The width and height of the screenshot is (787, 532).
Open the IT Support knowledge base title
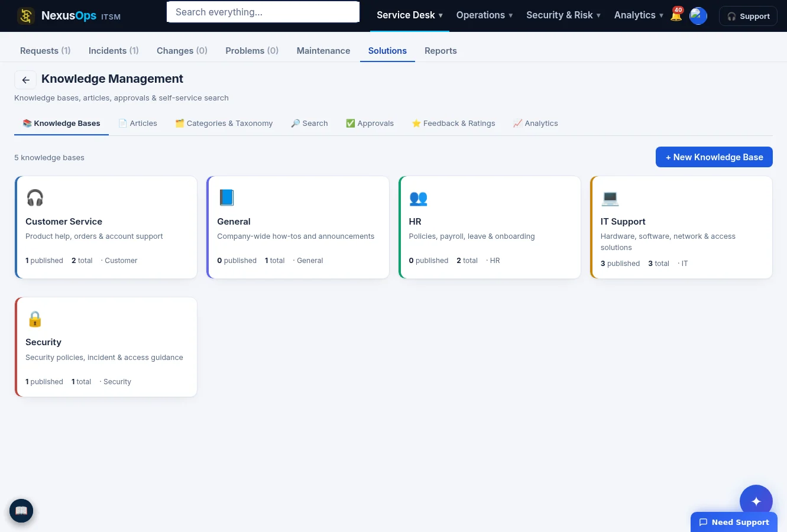(623, 222)
